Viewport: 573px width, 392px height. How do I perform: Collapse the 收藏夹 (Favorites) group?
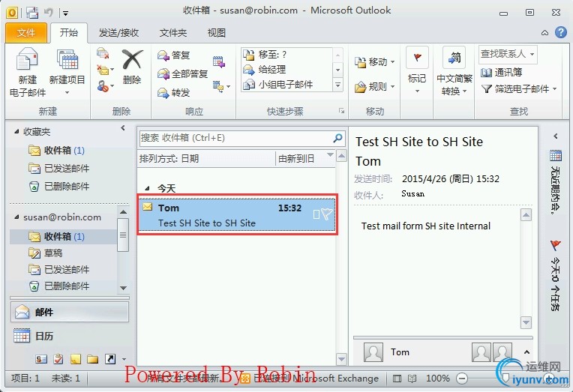point(16,131)
